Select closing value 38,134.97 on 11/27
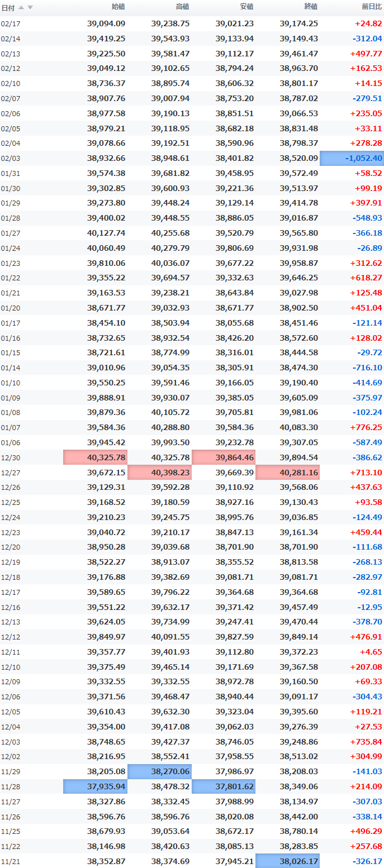The image size is (384, 868). coord(298,802)
